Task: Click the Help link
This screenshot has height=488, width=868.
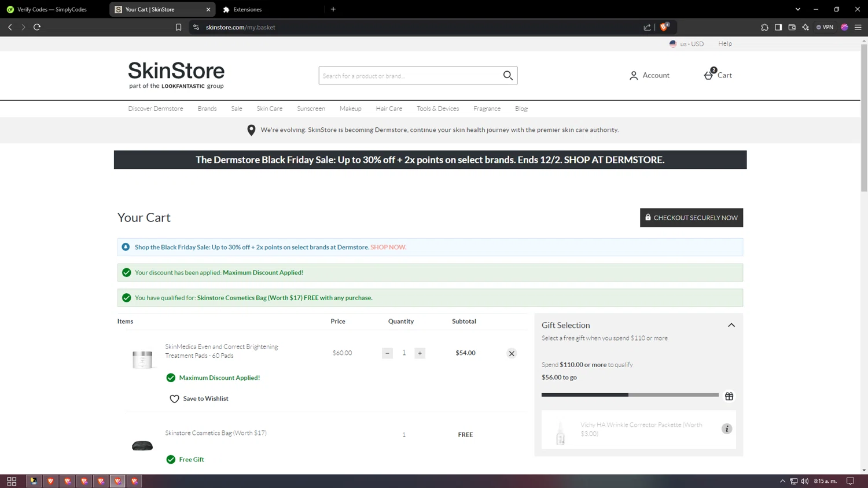Action: (725, 43)
